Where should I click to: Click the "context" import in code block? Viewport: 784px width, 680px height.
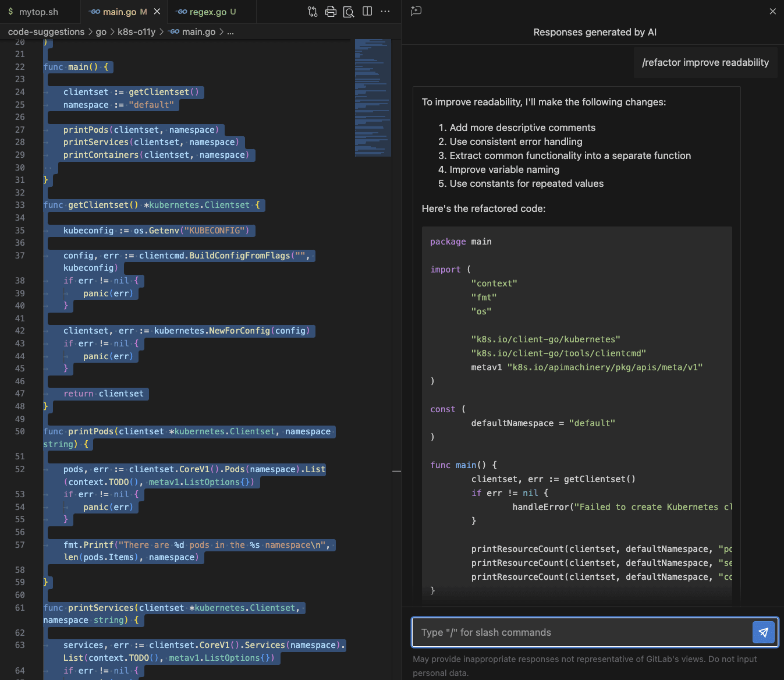coord(494,284)
